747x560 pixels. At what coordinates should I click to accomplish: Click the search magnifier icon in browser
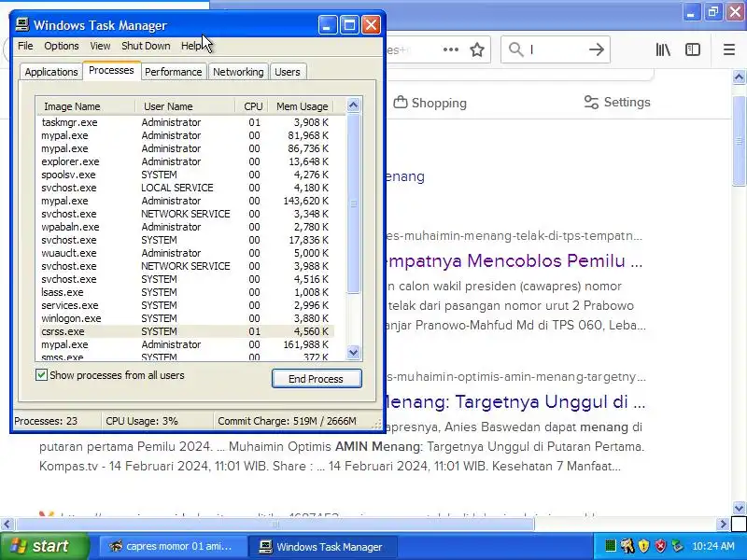pos(516,49)
